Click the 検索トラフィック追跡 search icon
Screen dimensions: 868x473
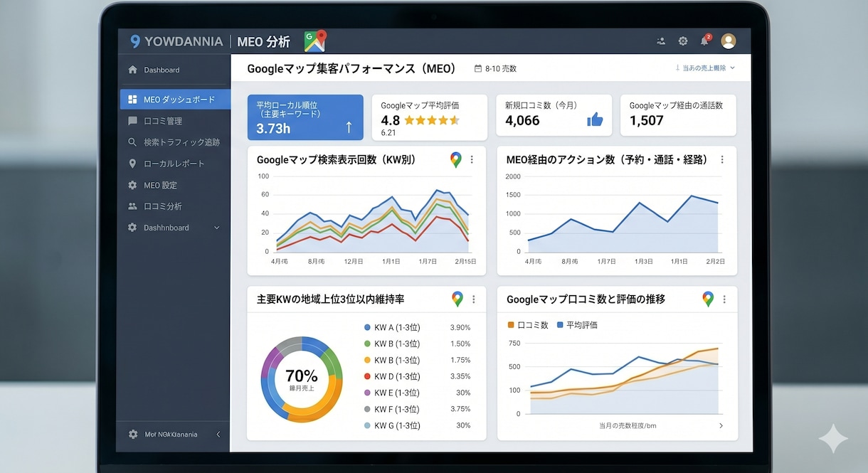132,142
